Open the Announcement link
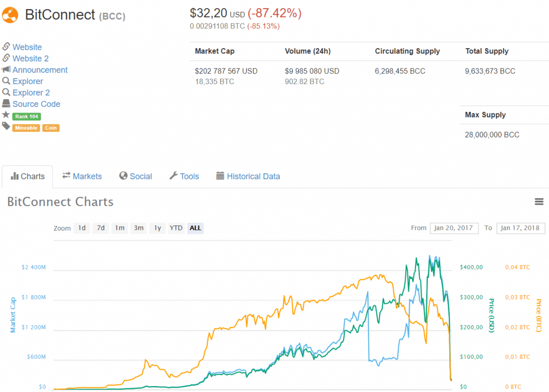This screenshot has width=549, height=392. [x=40, y=70]
